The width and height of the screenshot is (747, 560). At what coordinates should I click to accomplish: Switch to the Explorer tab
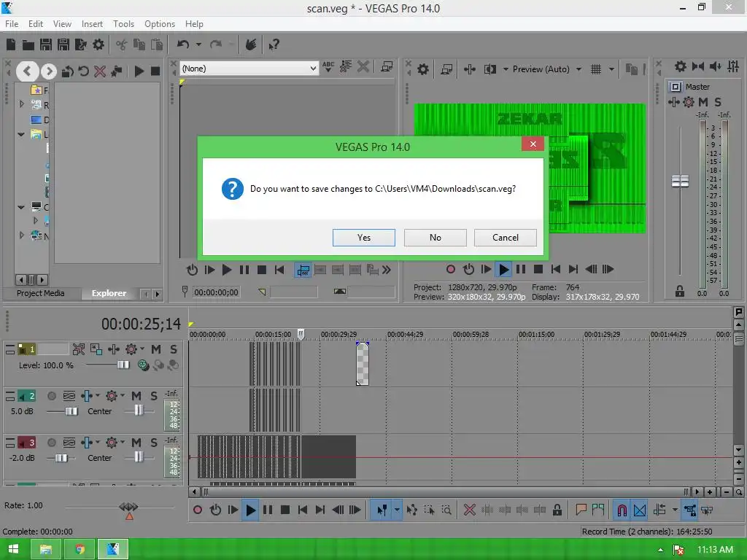(x=109, y=293)
